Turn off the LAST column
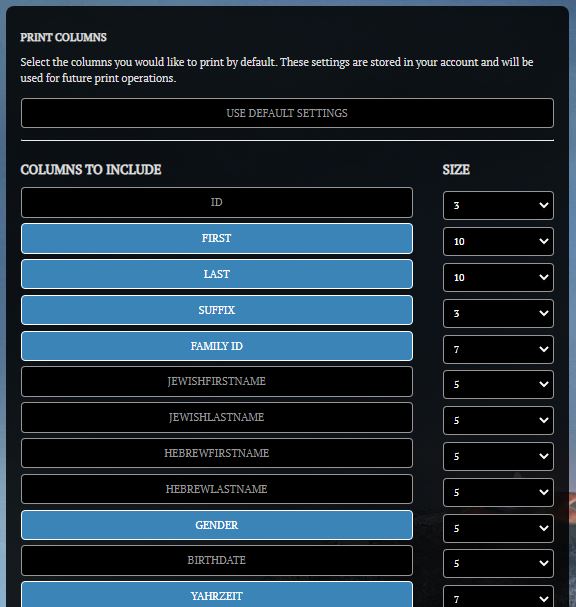 click(217, 274)
